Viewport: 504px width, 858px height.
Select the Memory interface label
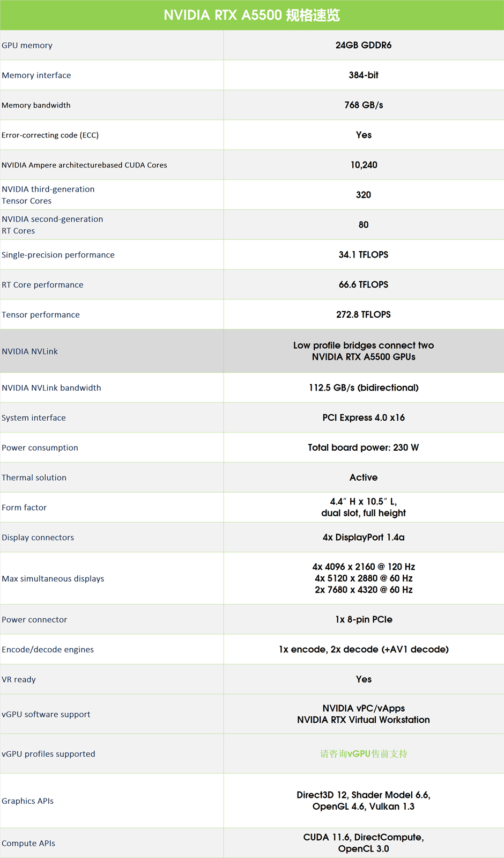[36, 75]
